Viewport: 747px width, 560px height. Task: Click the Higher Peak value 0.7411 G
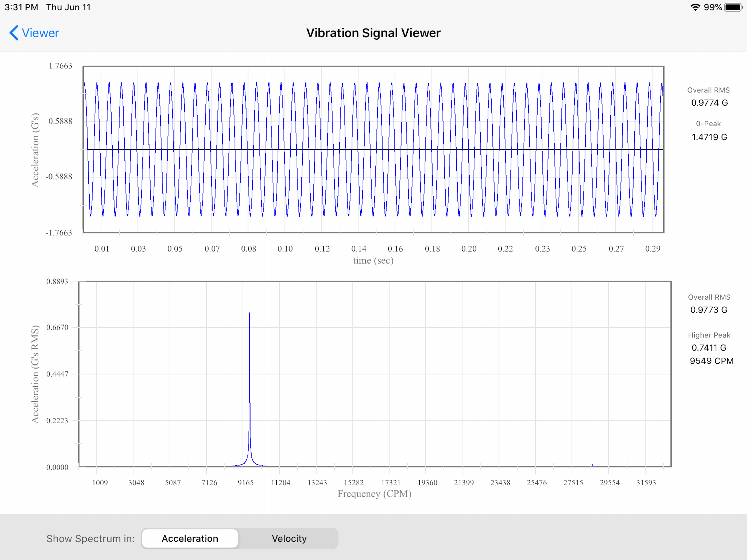click(708, 348)
